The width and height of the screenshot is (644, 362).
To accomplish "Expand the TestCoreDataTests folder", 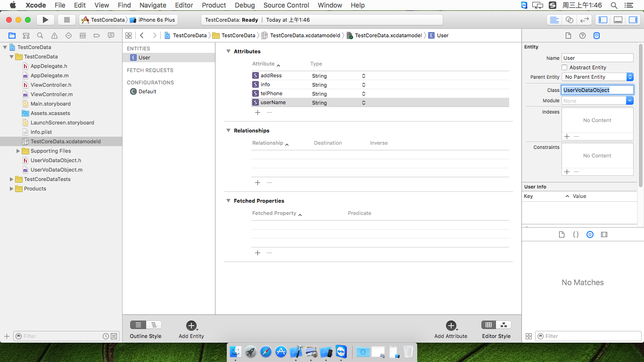I will pos(12,179).
